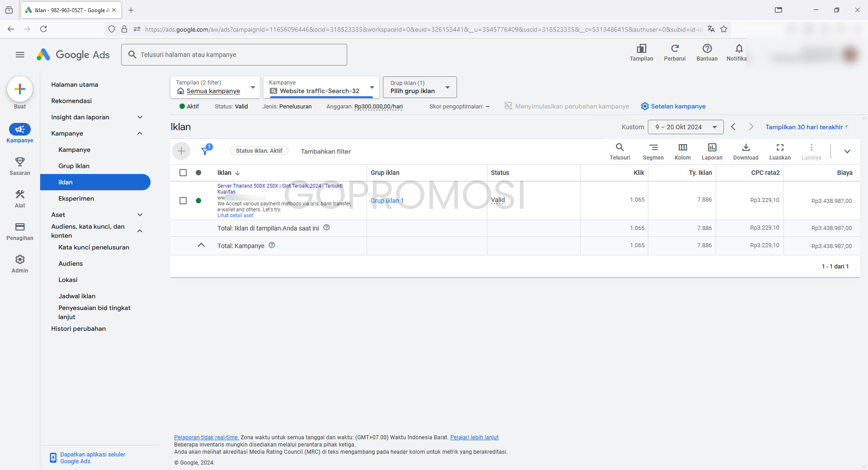The image size is (868, 470).
Task: Open the date range 9 – 20 Okt 2024 dropdown
Action: (x=685, y=127)
